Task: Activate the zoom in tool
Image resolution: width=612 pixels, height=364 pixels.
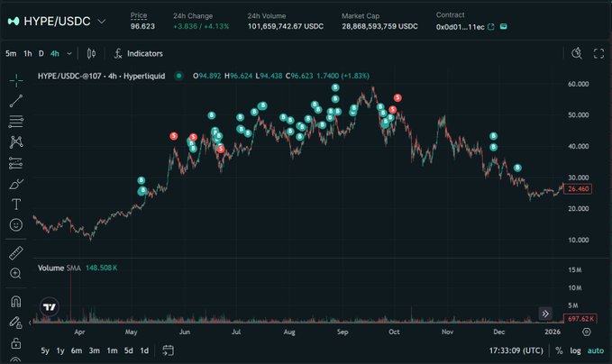Action: (16, 274)
